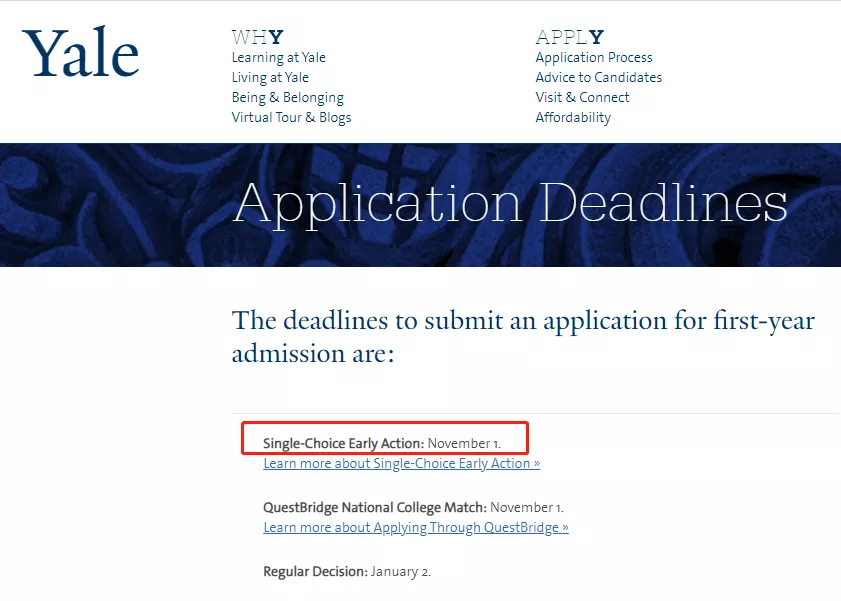The width and height of the screenshot is (841, 601).
Task: Open the WHY menu heading
Action: coord(257,38)
